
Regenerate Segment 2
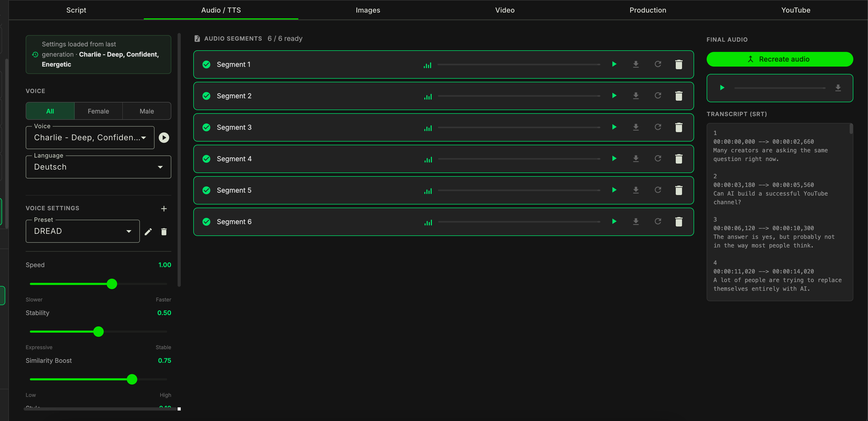click(x=658, y=96)
